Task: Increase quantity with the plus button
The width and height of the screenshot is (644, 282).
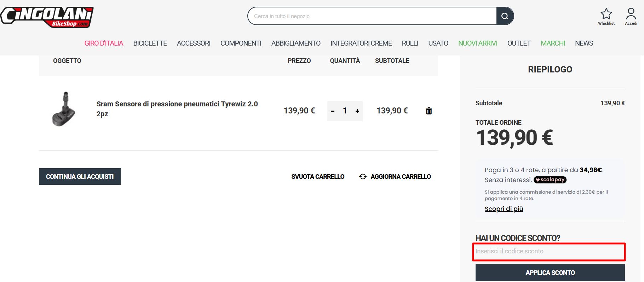Action: 357,111
